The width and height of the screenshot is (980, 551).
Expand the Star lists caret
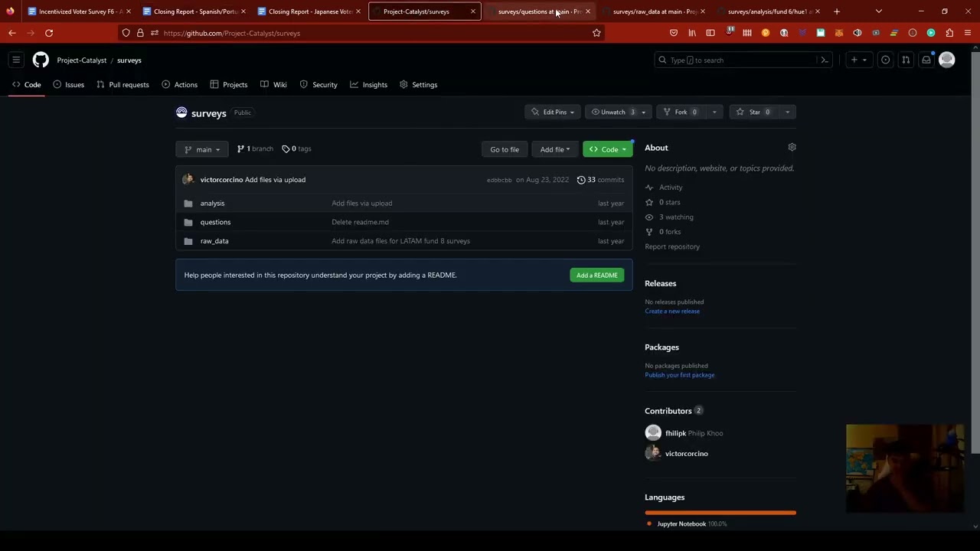(787, 112)
